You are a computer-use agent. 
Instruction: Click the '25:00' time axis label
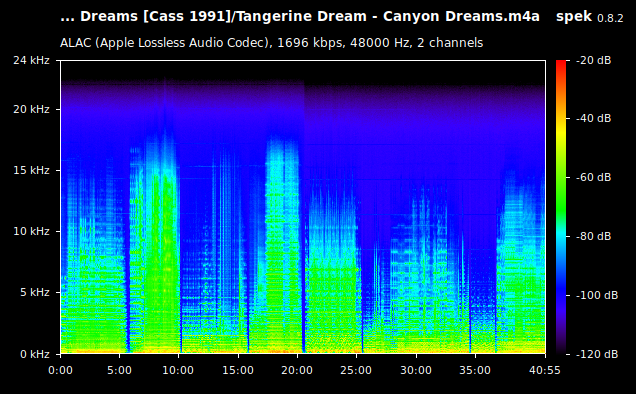[356, 370]
